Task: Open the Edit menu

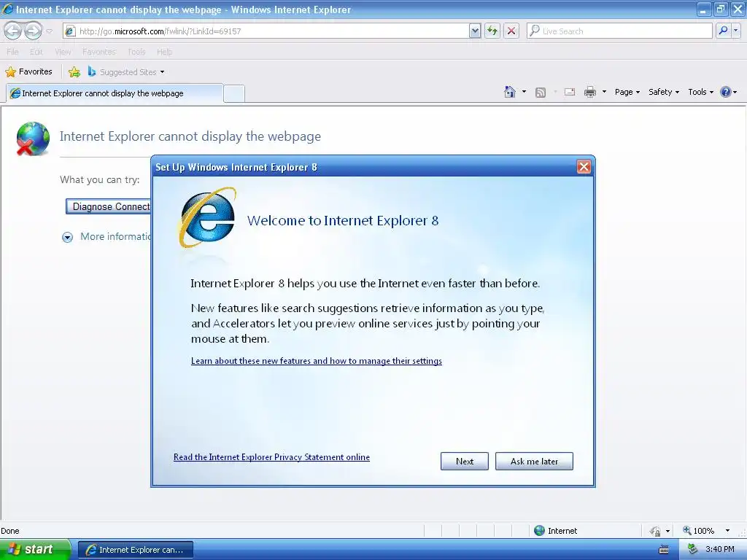Action: 36,52
